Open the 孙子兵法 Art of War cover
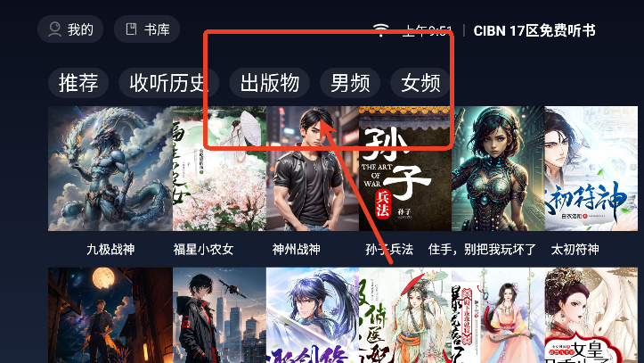644x363 pixels. click(405, 169)
